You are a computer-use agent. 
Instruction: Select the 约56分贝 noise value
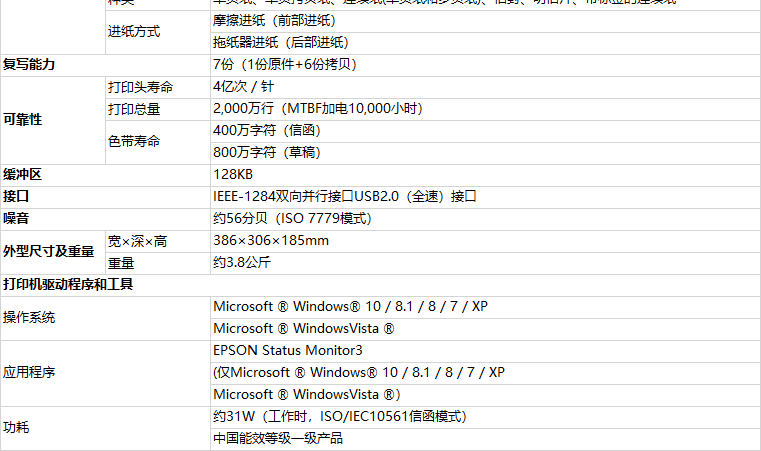(292, 218)
